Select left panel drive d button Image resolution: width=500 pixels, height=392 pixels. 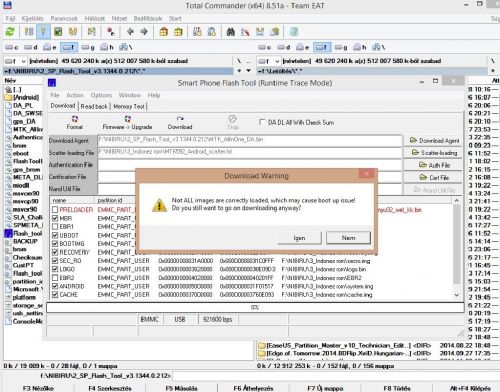pyautogui.click(x=31, y=47)
